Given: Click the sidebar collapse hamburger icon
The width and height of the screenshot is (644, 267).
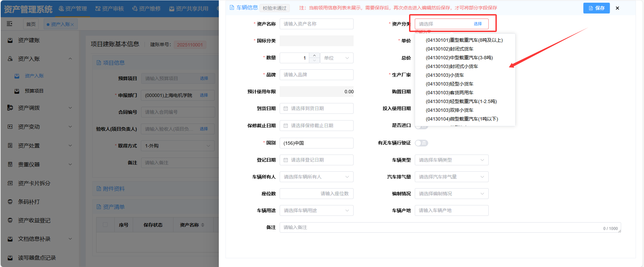Looking at the screenshot, I should [x=9, y=24].
